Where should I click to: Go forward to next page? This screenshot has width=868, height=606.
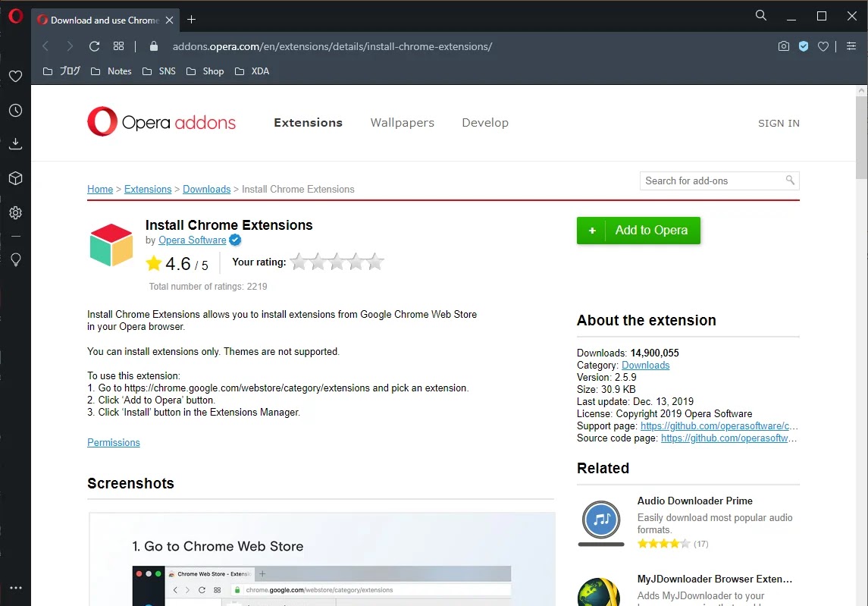click(70, 46)
